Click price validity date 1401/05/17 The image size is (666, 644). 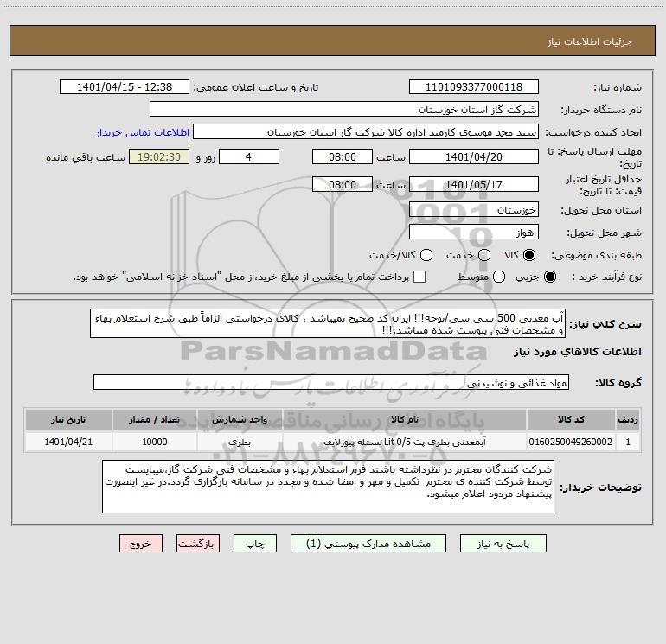pyautogui.click(x=474, y=184)
